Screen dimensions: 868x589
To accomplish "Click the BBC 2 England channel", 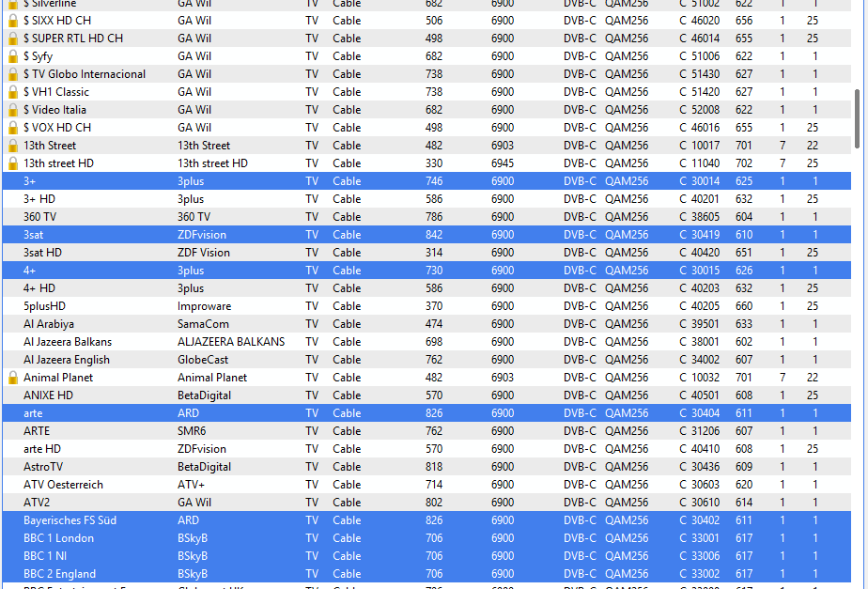I will click(60, 574).
